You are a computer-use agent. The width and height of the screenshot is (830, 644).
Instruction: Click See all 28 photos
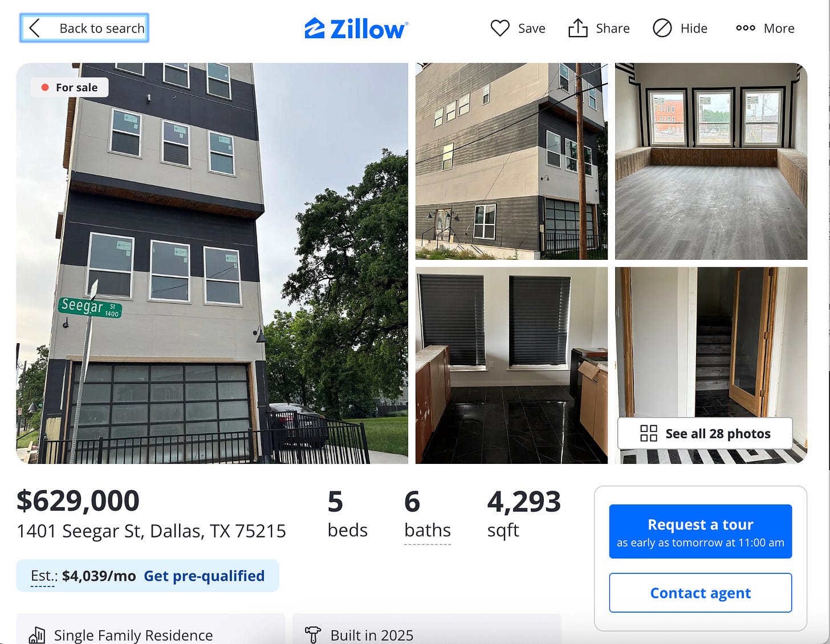(x=705, y=434)
